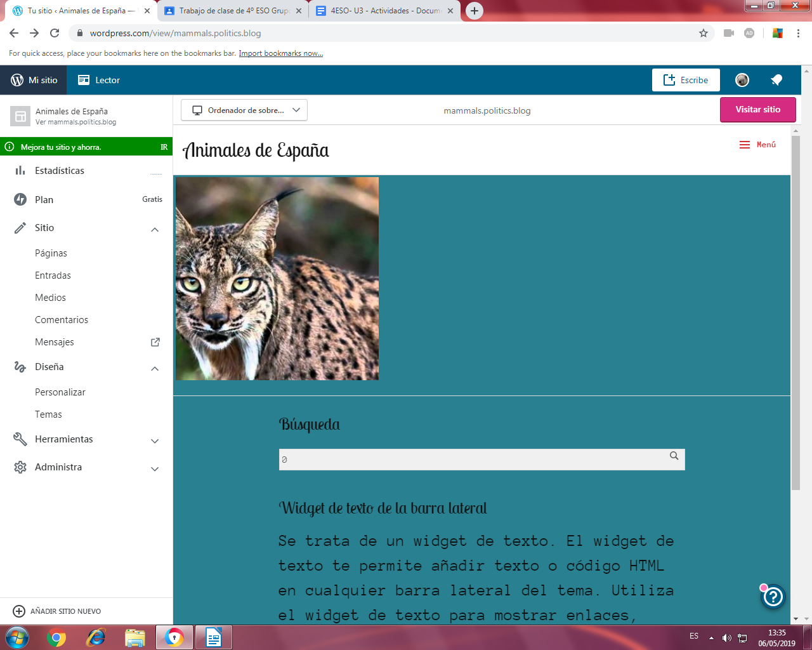Open the notifications bell icon
This screenshot has width=812, height=650.
[x=776, y=80]
